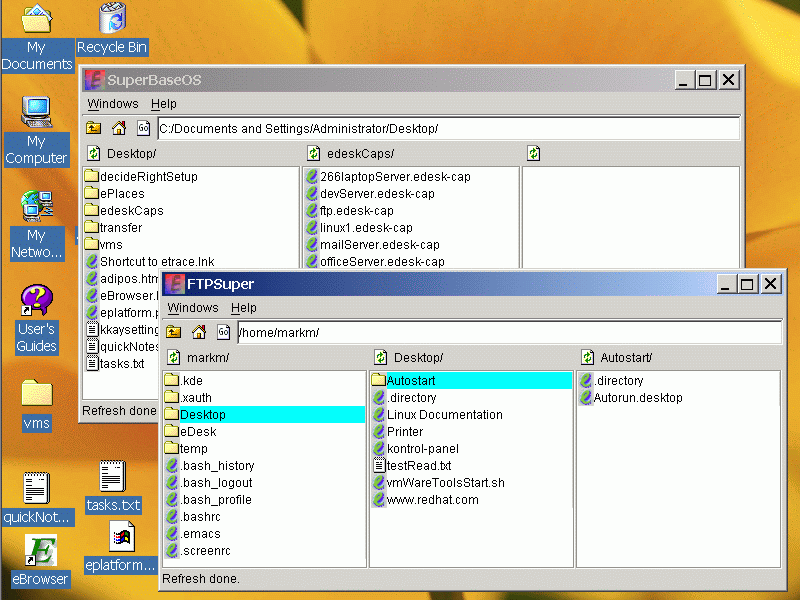Refresh the Autostart/ column via its icon
800x600 pixels.
coord(586,357)
